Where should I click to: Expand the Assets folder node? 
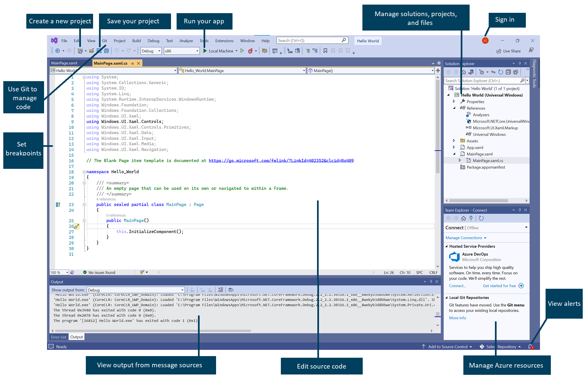pos(454,141)
